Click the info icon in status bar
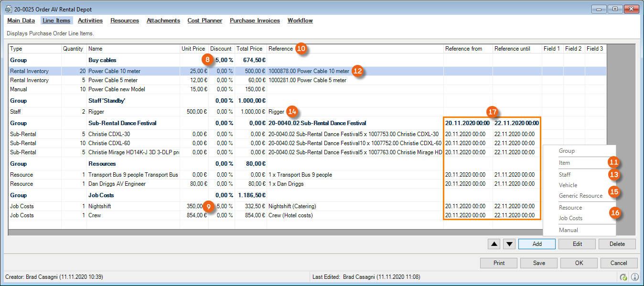Image resolution: width=644 pixels, height=286 pixels. [x=634, y=277]
